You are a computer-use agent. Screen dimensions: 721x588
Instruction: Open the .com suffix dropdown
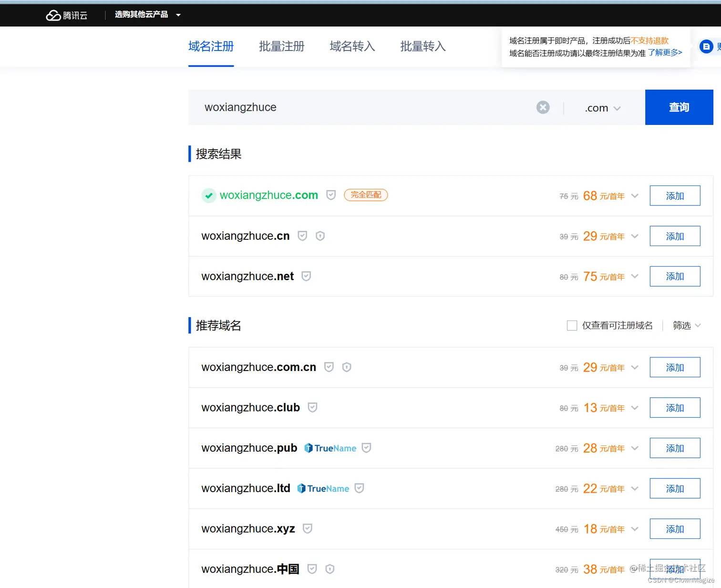[x=602, y=107]
